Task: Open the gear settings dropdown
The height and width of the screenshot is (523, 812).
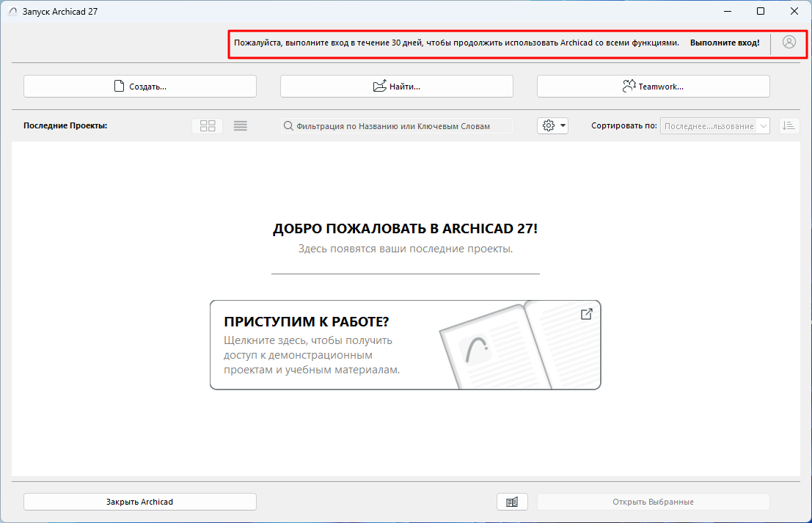Action: click(x=552, y=126)
